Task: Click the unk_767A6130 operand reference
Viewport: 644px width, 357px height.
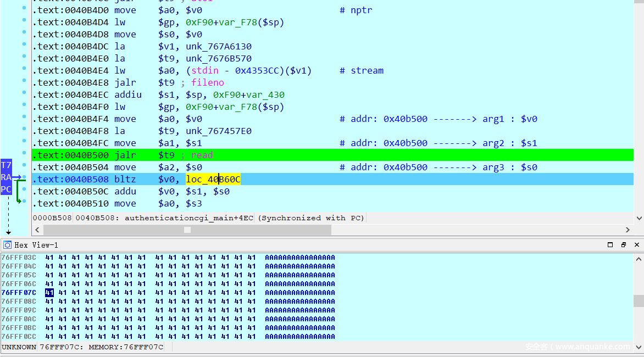Action: 218,46
